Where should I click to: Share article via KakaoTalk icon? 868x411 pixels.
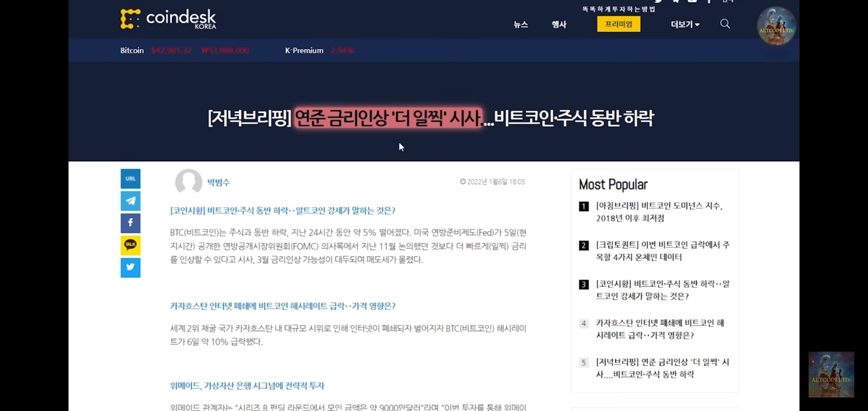click(131, 245)
